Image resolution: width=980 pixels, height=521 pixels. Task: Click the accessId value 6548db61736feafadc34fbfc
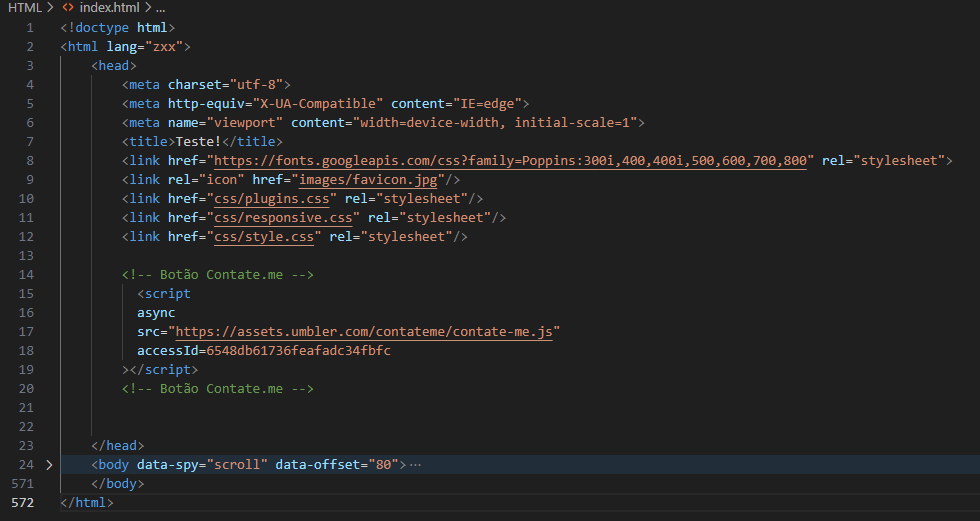pyautogui.click(x=299, y=350)
